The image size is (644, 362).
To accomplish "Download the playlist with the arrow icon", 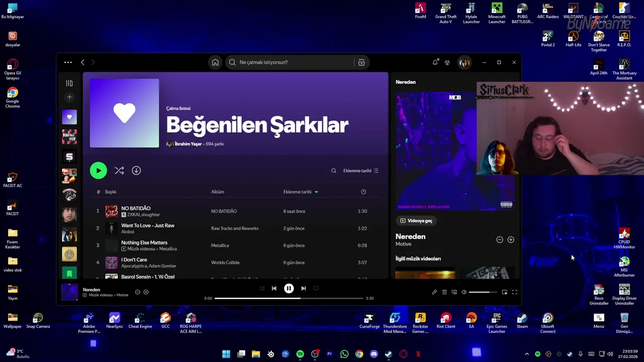I will [136, 170].
